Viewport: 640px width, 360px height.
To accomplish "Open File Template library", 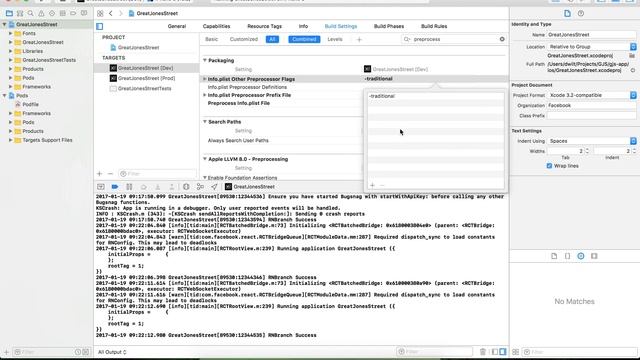I will [x=554, y=256].
